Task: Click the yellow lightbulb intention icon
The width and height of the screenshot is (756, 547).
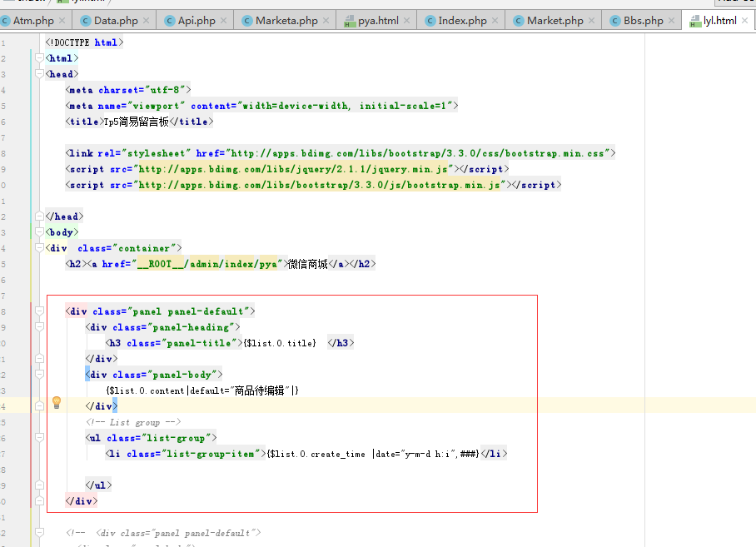Action: click(x=57, y=402)
